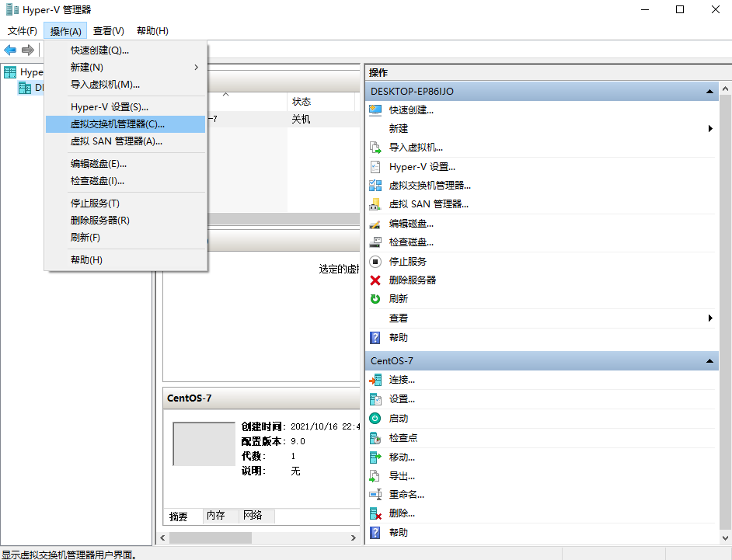Open the 文件(F) menu
The image size is (732, 560).
pyautogui.click(x=23, y=31)
